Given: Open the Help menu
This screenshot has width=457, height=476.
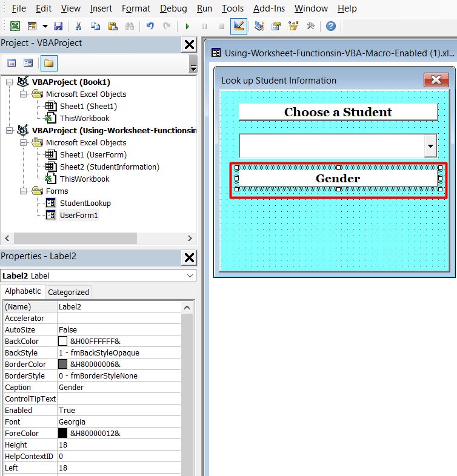Looking at the screenshot, I should pos(347,8).
